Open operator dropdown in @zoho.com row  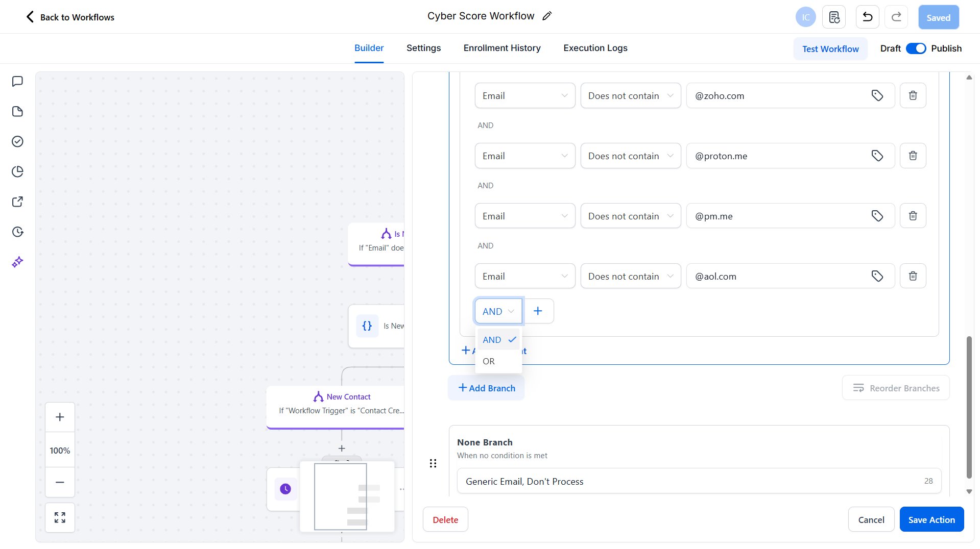pos(631,95)
